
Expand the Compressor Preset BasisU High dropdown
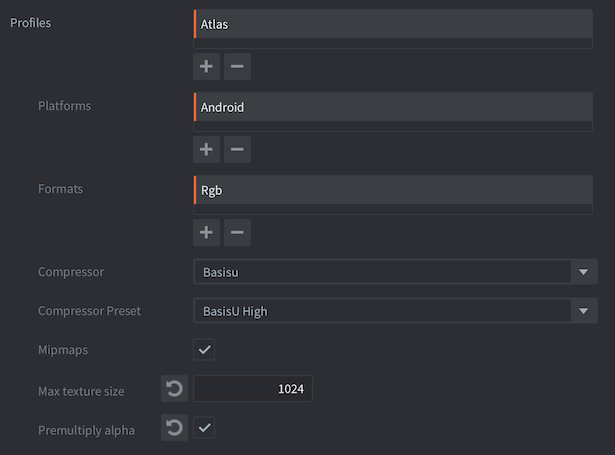(382, 311)
